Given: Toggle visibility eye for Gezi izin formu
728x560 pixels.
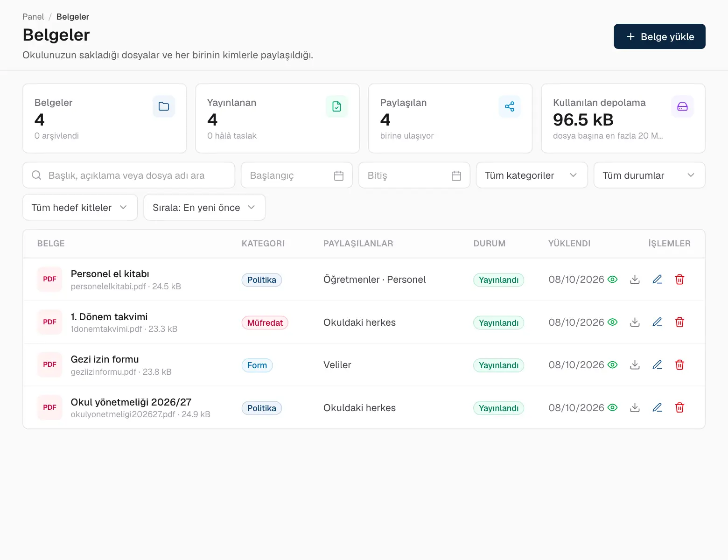Looking at the screenshot, I should tap(613, 365).
